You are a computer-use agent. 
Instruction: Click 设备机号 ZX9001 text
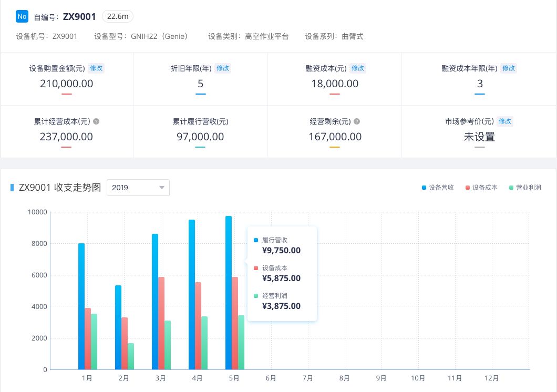point(47,36)
